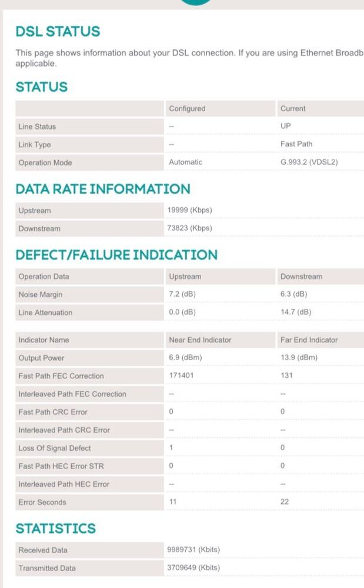Click the Configured column header

(x=187, y=109)
